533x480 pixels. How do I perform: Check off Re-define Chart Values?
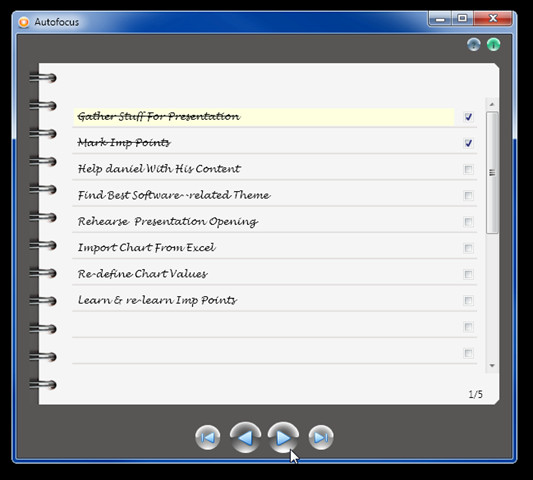pyautogui.click(x=468, y=274)
